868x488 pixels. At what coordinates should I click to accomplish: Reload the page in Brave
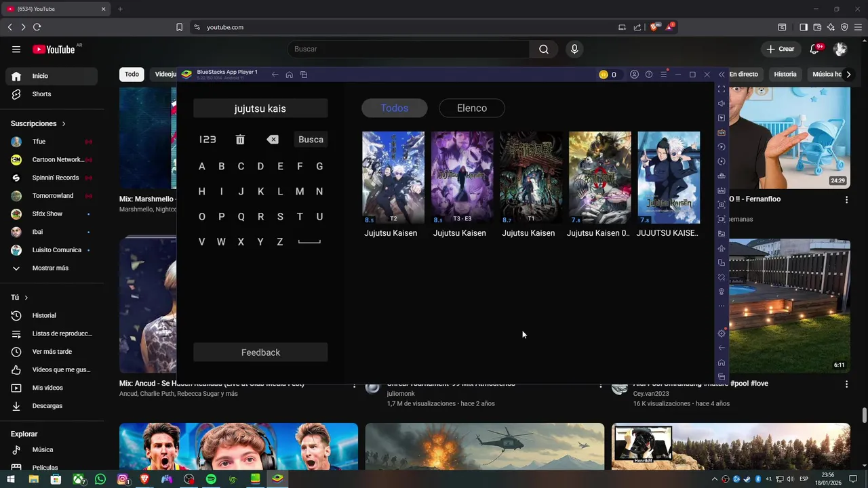coord(37,27)
